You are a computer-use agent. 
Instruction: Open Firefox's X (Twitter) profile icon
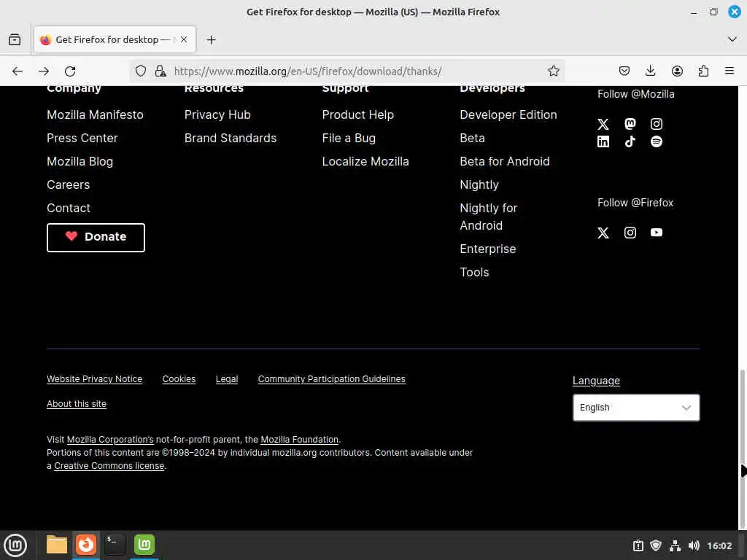click(603, 233)
